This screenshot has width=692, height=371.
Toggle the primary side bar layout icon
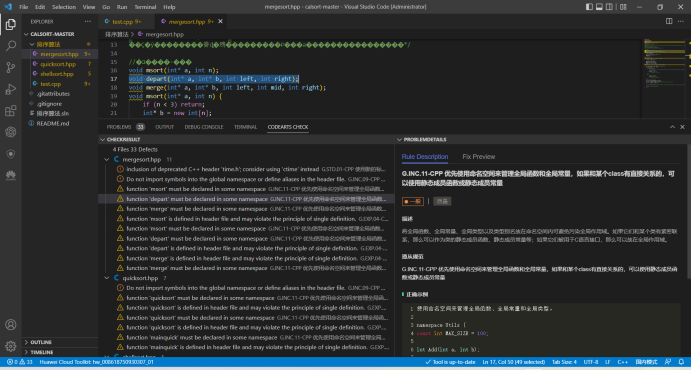click(589, 7)
